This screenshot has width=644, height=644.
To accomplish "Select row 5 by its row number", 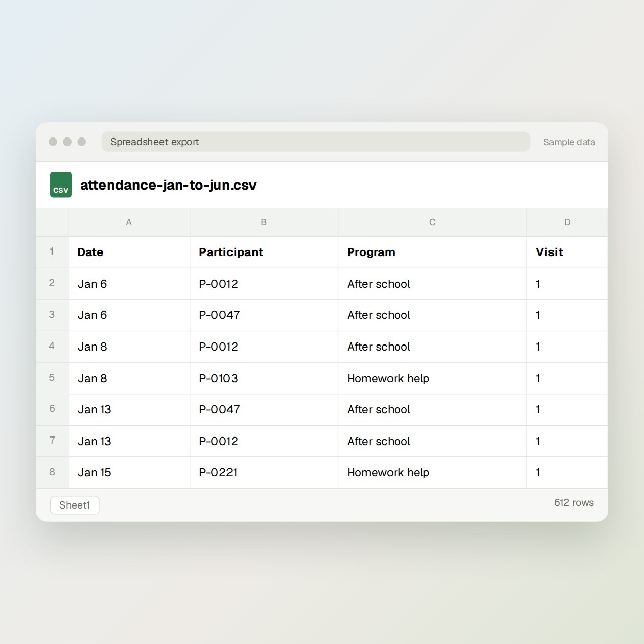I will [52, 378].
